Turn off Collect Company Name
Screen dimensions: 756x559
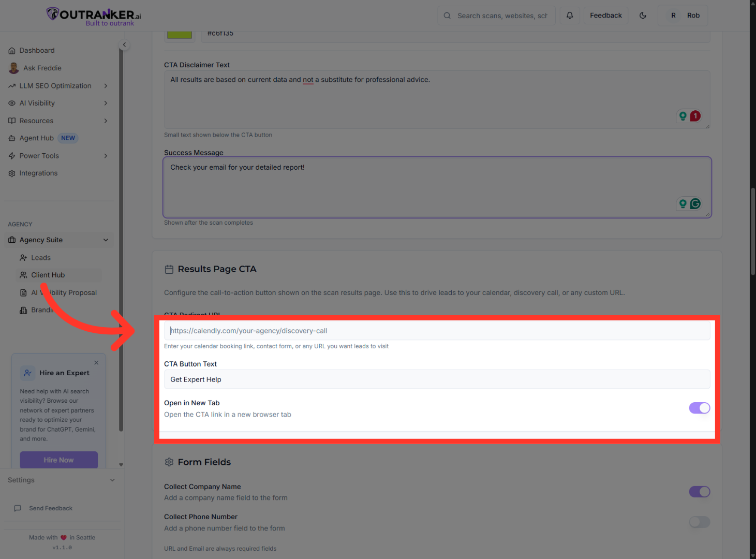(699, 492)
